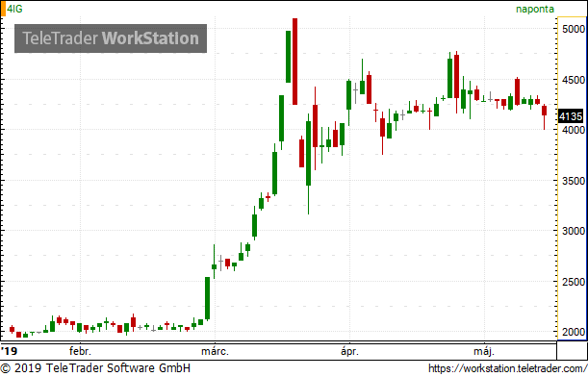Click the 'márc.' date axis label
This screenshot has width=588, height=377.
tap(215, 351)
